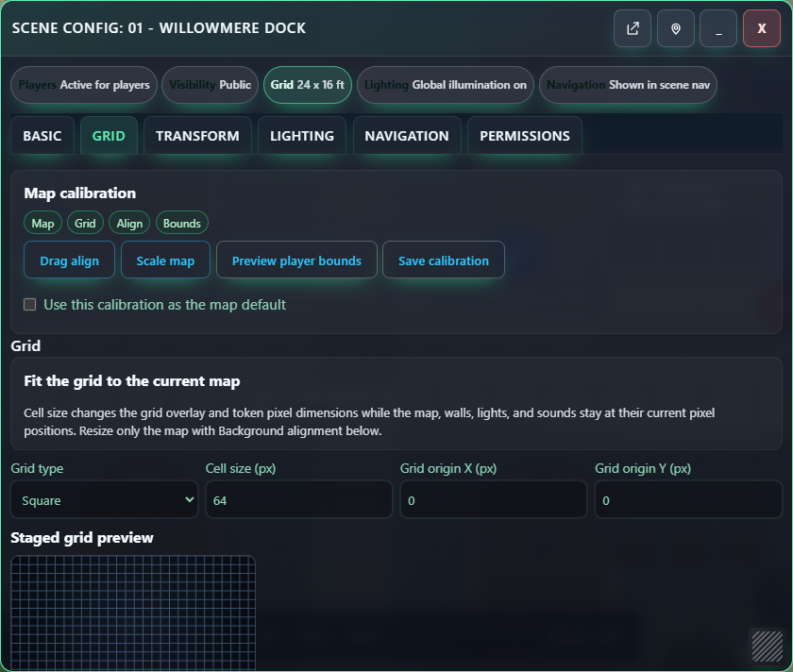793x672 pixels.
Task: Show the Permissions tab
Action: click(525, 136)
